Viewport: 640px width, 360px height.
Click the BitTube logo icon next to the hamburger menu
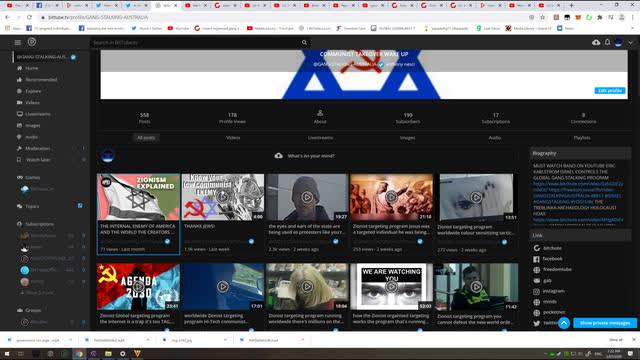[32, 42]
